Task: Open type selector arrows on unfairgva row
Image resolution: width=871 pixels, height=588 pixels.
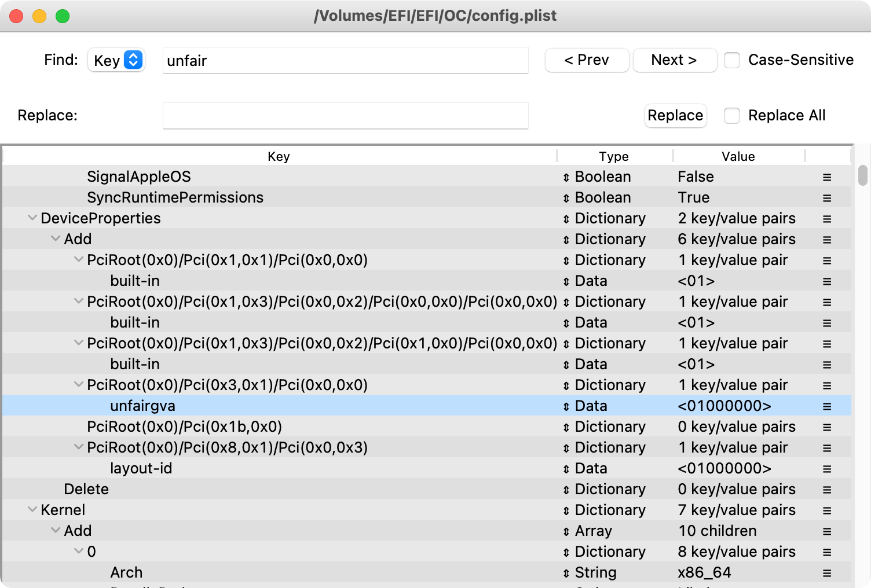Action: click(566, 406)
